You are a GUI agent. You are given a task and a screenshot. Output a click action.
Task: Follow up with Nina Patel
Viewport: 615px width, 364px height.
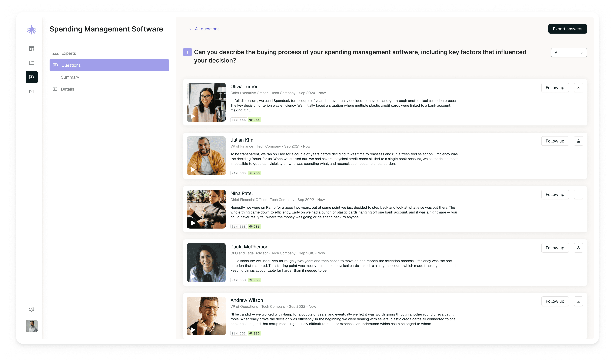pyautogui.click(x=555, y=195)
